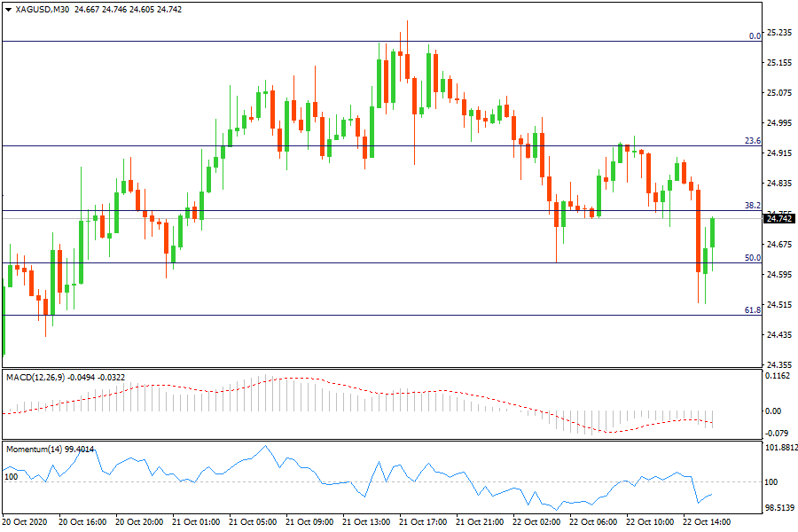Click the MACD(12,26,9) indicator label
Viewport: 798px width, 532px height.
[x=41, y=378]
